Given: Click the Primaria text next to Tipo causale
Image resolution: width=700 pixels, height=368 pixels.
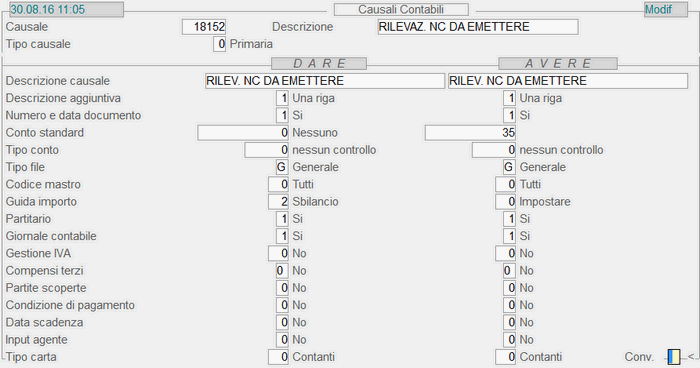Looking at the screenshot, I should click(x=251, y=44).
